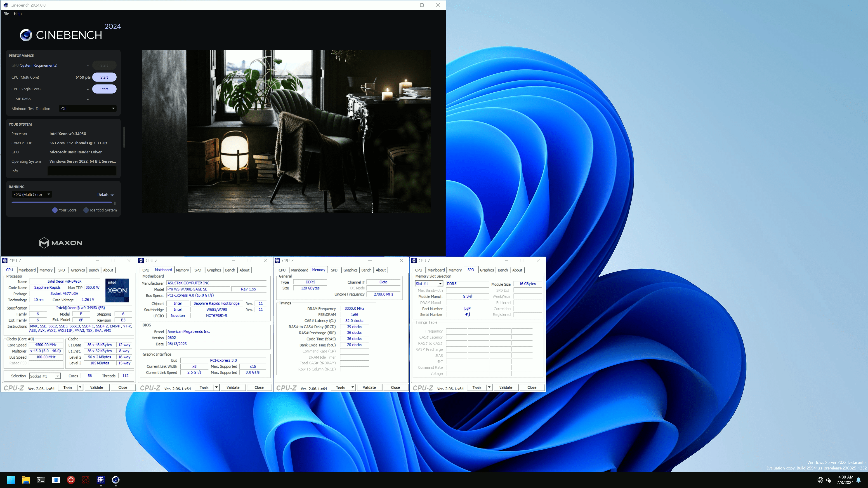This screenshot has height=488, width=868.
Task: Click title bar icon of CPU-Z Mainboard window
Action: [141, 260]
